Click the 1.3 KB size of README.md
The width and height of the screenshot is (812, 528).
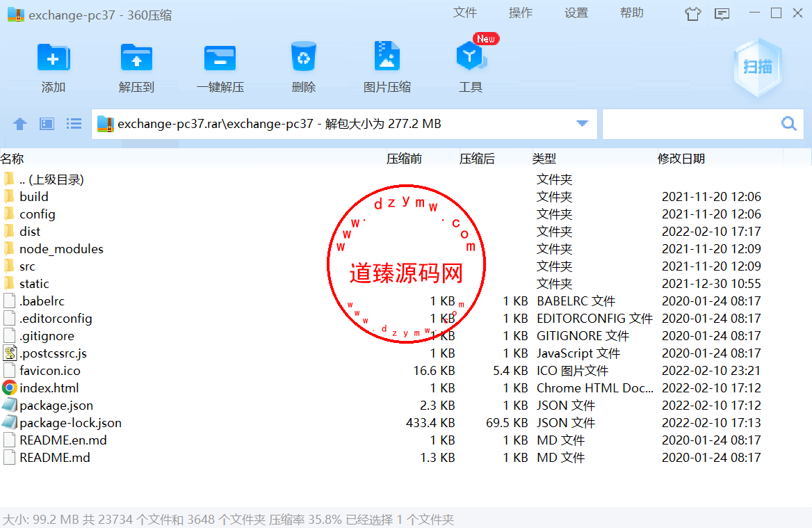tap(437, 458)
